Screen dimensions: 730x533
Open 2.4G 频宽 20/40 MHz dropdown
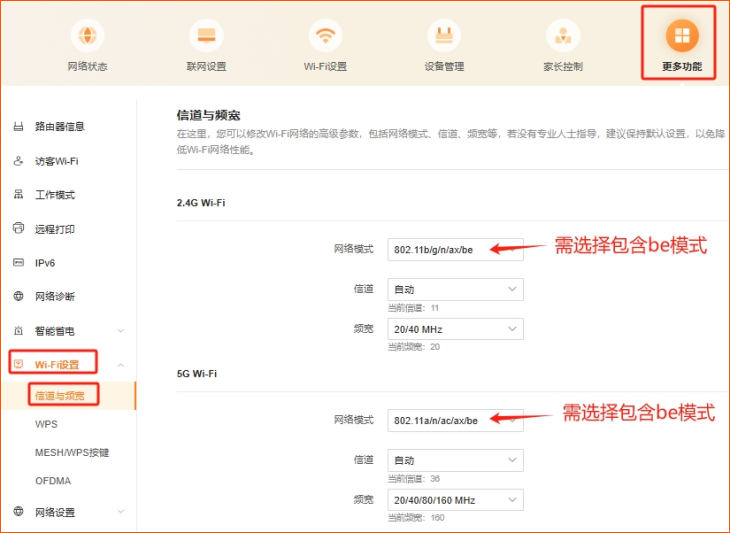click(455, 329)
